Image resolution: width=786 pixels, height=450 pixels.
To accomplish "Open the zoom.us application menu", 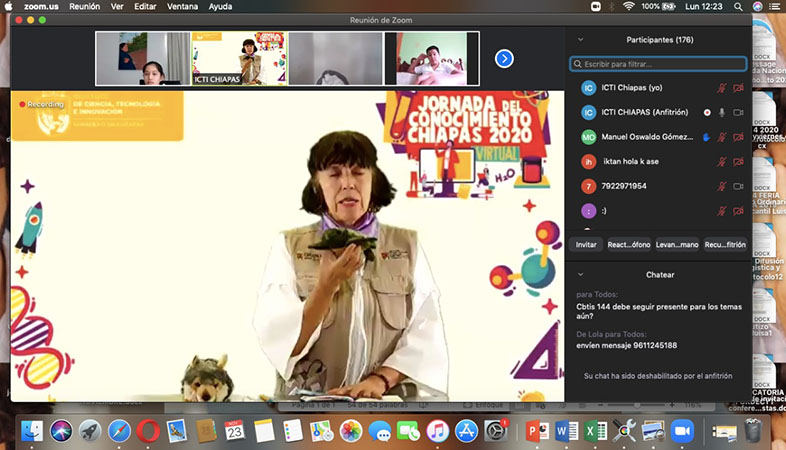I will tap(41, 7).
